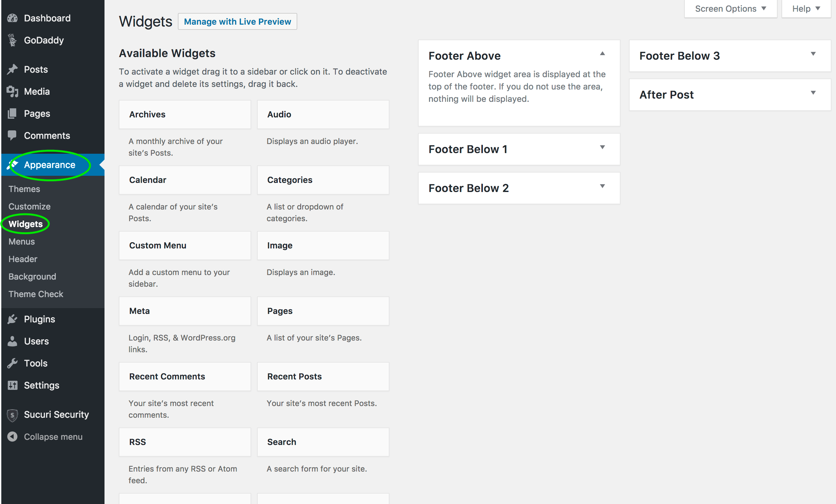Image resolution: width=836 pixels, height=504 pixels.
Task: Select the Audio widget
Action: point(323,114)
